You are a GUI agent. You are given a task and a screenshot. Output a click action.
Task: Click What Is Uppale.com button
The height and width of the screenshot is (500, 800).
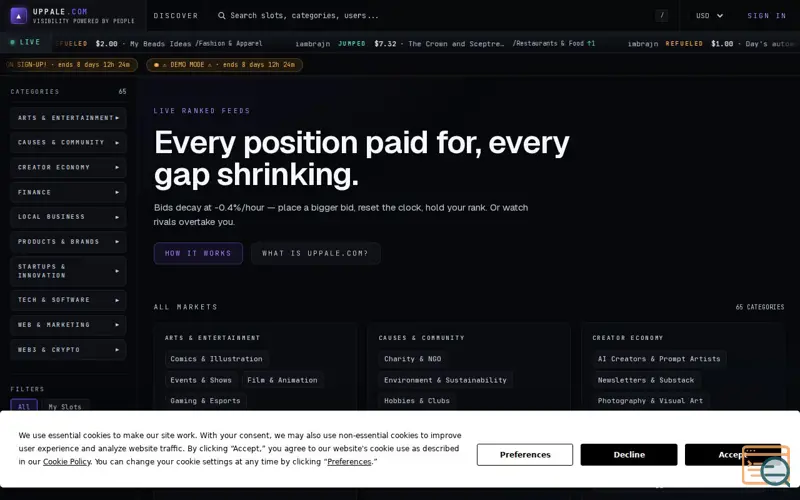[x=315, y=254]
